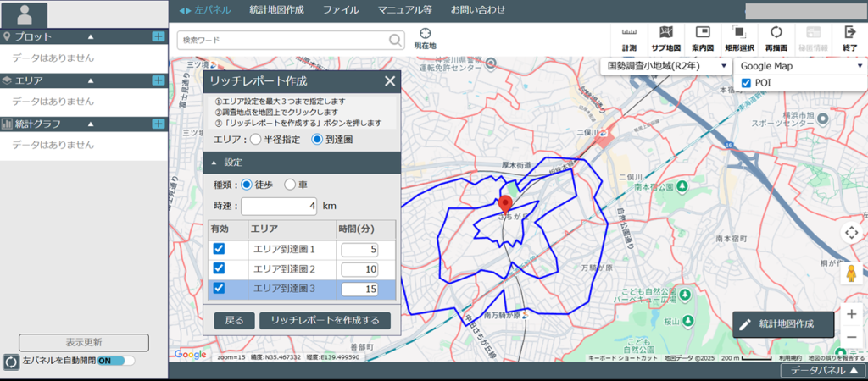868x381 pixels.
Task: Click the 再描画 redraw tool
Action: point(776,39)
